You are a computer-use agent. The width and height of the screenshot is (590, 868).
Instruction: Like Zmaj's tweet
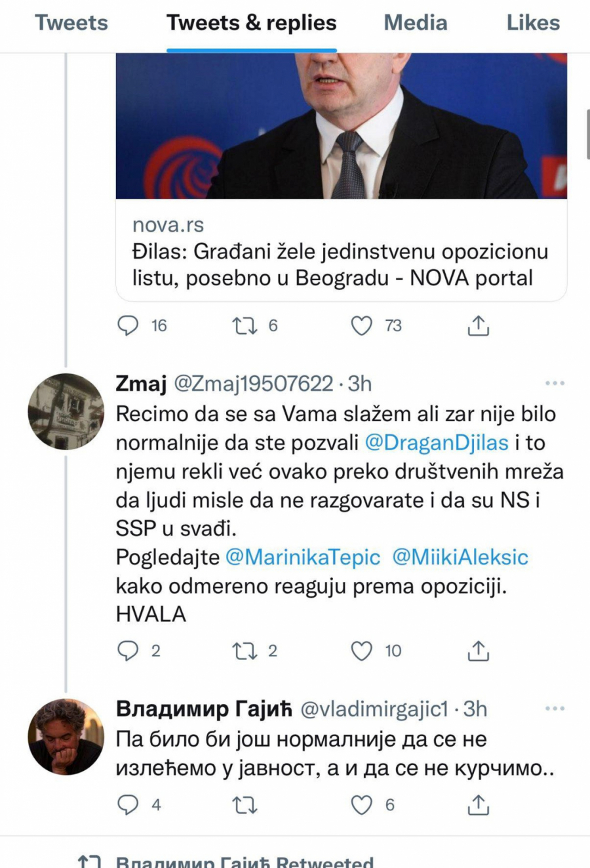(362, 650)
